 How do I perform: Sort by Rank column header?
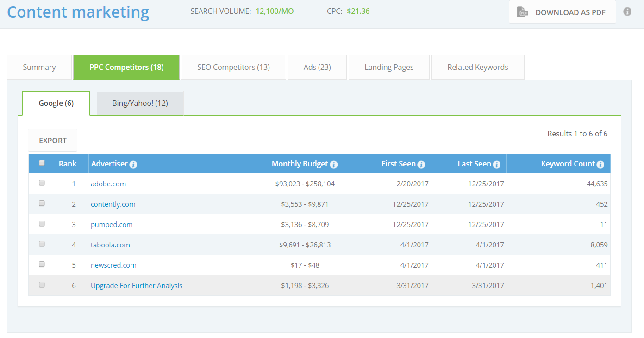[x=68, y=164]
